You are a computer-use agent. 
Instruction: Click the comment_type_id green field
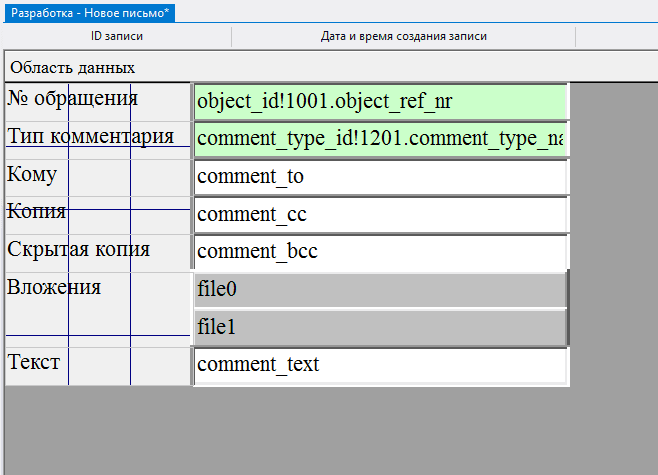tap(380, 139)
